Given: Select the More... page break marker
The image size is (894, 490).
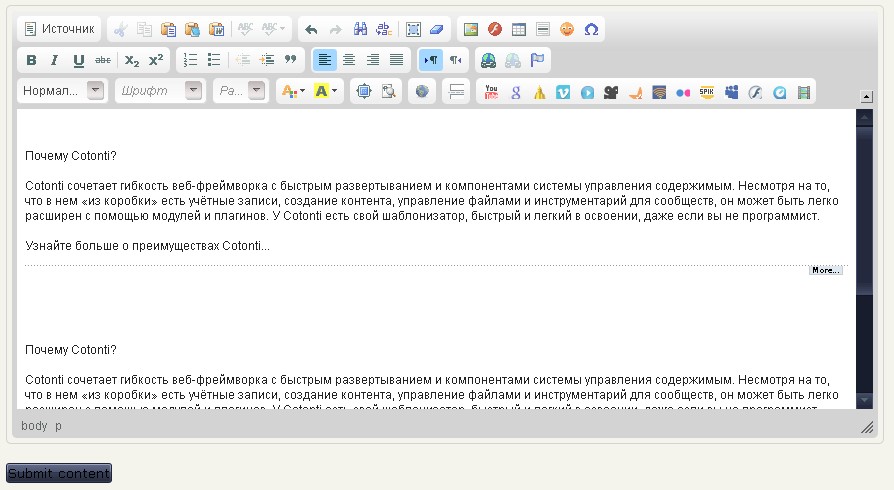Looking at the screenshot, I should [x=826, y=270].
